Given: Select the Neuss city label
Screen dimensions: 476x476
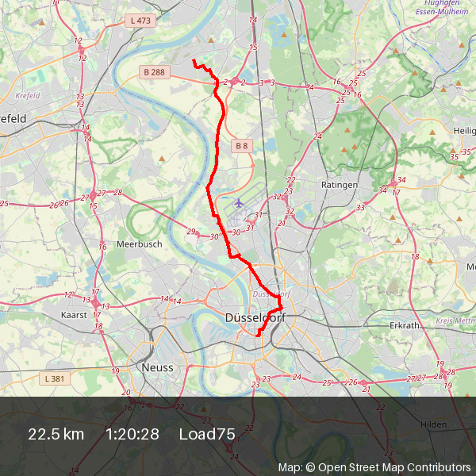Looking at the screenshot, I should [x=157, y=367].
